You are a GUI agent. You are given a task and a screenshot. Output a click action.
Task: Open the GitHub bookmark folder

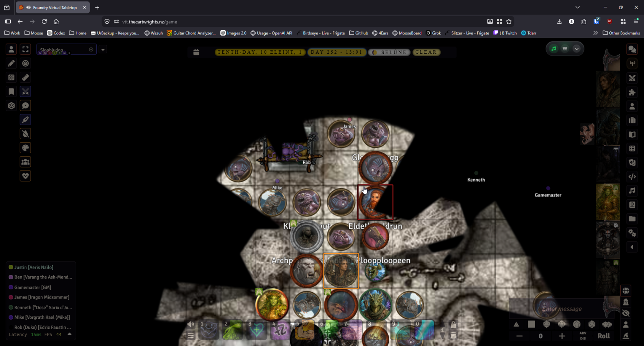(358, 33)
